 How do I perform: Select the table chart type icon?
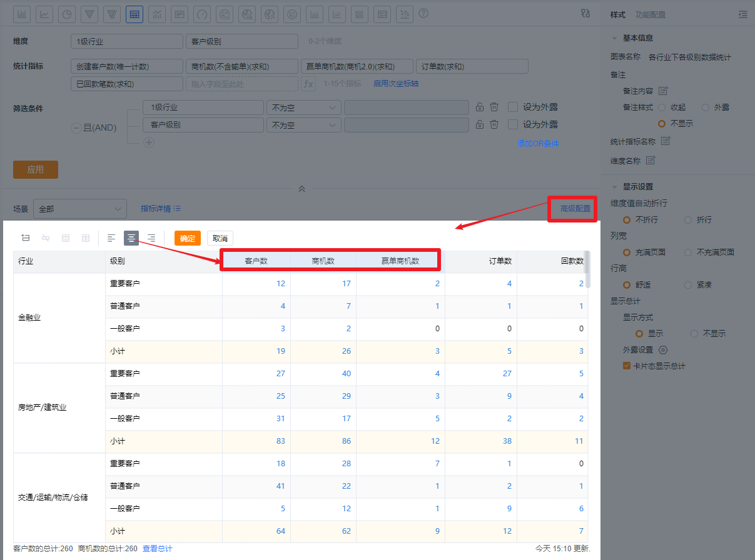click(134, 14)
